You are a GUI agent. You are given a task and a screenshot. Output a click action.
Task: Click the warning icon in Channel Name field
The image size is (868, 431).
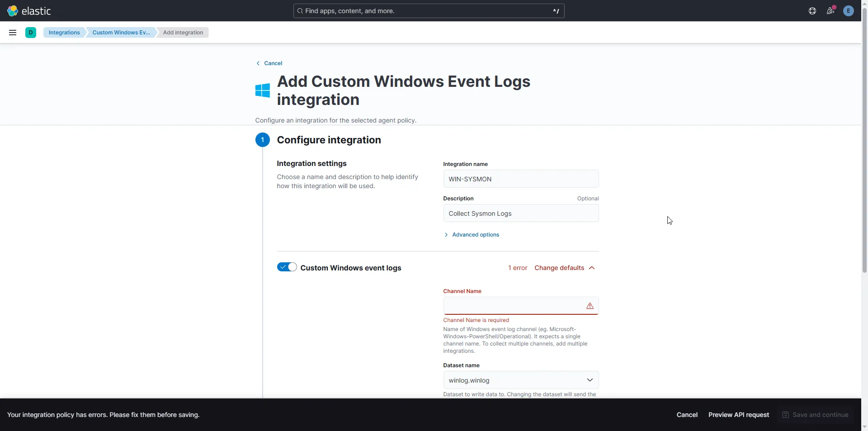(590, 306)
